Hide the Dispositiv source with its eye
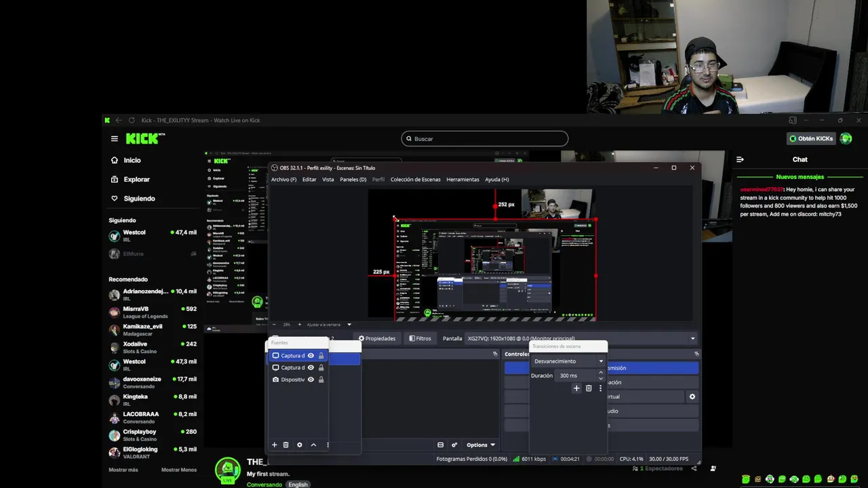 [x=311, y=380]
